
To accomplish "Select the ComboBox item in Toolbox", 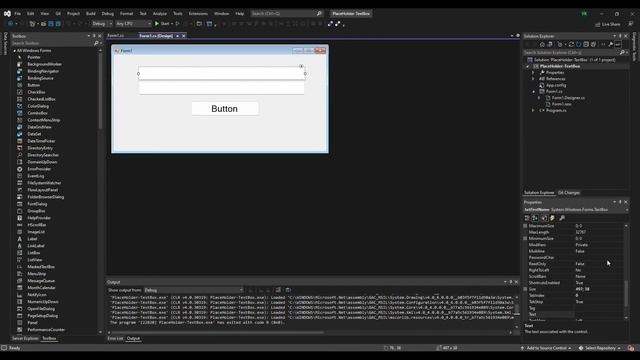I will click(38, 113).
